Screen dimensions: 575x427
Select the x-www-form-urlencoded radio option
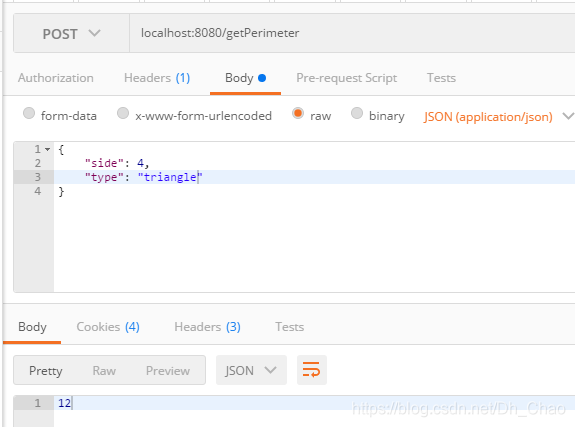tap(123, 113)
